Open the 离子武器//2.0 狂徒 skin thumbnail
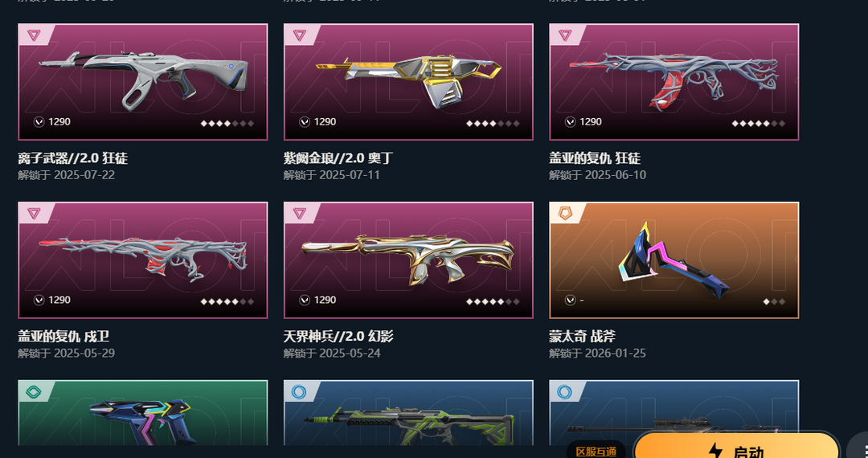868x458 pixels. [x=143, y=82]
